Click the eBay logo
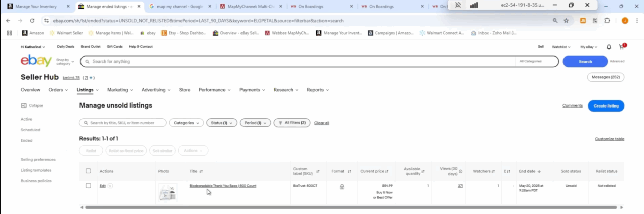Screen dimensions: 644x214 [x=36, y=61]
